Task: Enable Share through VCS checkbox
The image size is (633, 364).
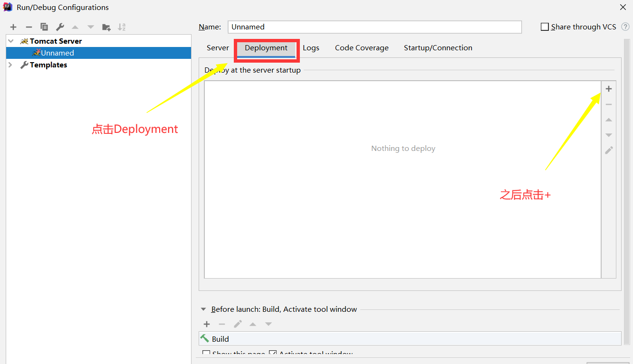Action: pyautogui.click(x=545, y=27)
